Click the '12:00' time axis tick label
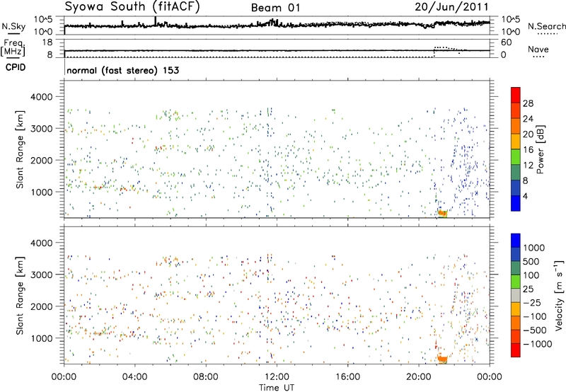This screenshot has width=566, height=392. (277, 377)
